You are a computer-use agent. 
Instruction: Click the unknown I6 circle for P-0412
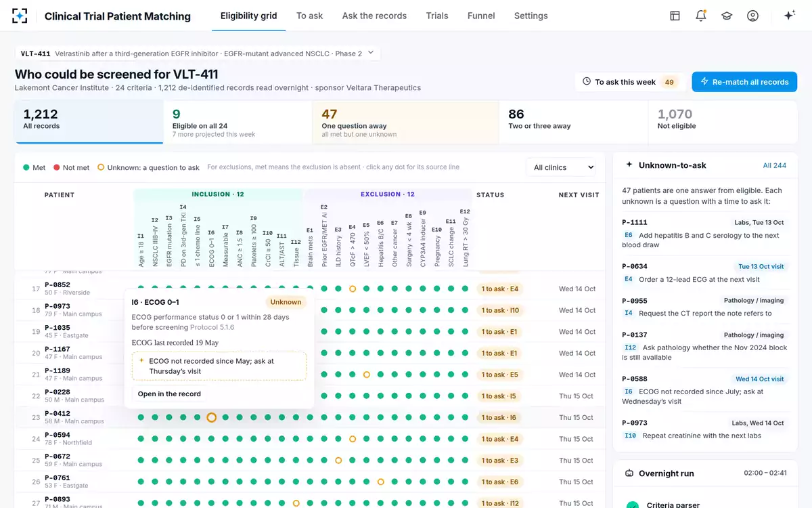pos(211,418)
